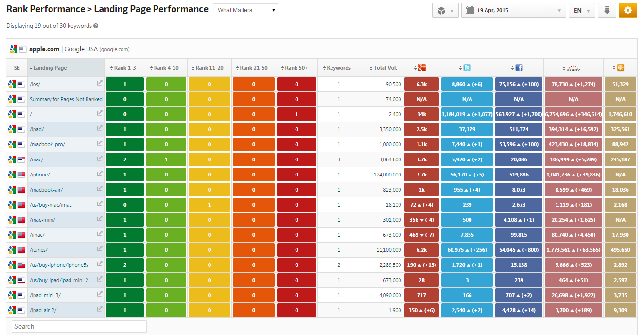
Task: Click Summary for Pages Not Ranked
Action: point(66,99)
